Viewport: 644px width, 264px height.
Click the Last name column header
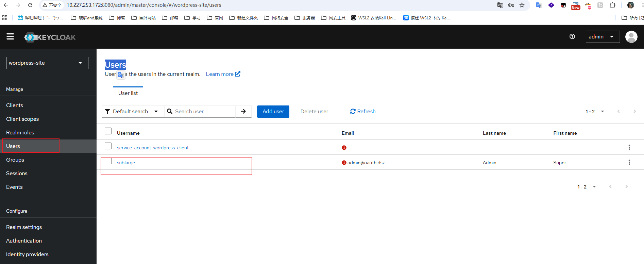(x=494, y=133)
